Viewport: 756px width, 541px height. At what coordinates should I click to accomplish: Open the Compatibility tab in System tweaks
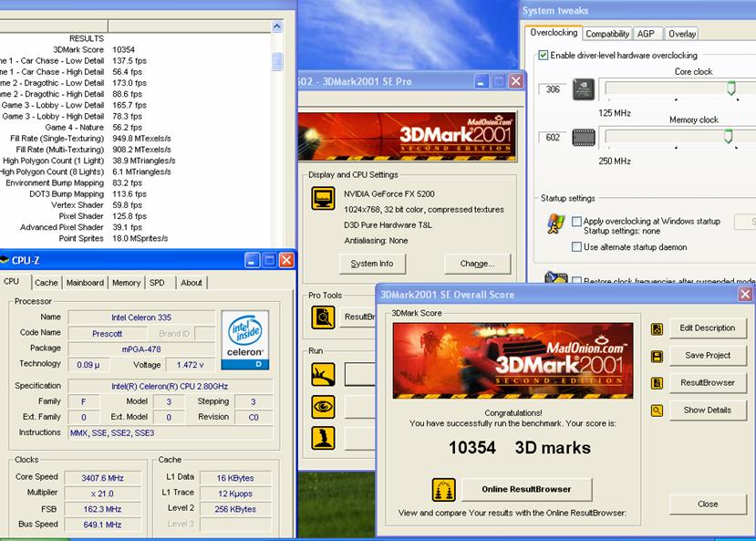point(607,34)
